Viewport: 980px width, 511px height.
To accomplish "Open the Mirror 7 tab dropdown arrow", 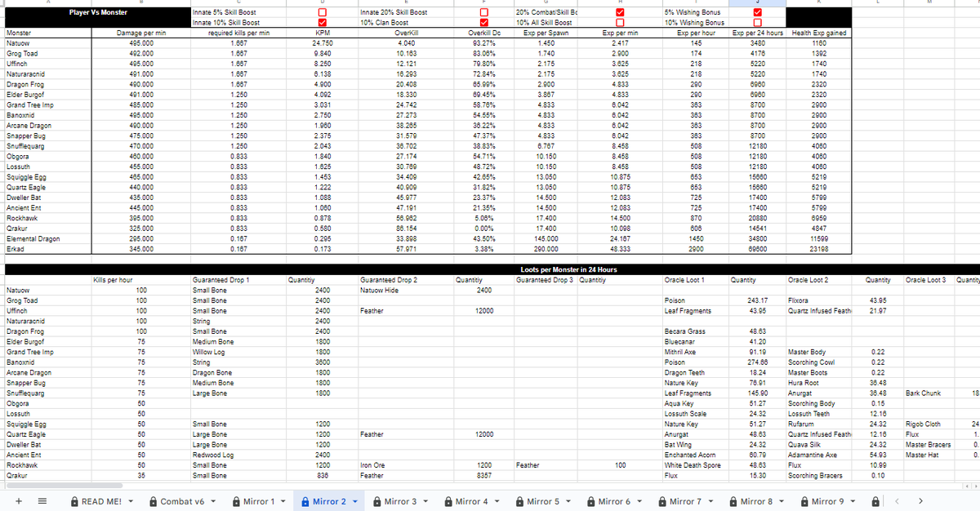I will point(712,501).
